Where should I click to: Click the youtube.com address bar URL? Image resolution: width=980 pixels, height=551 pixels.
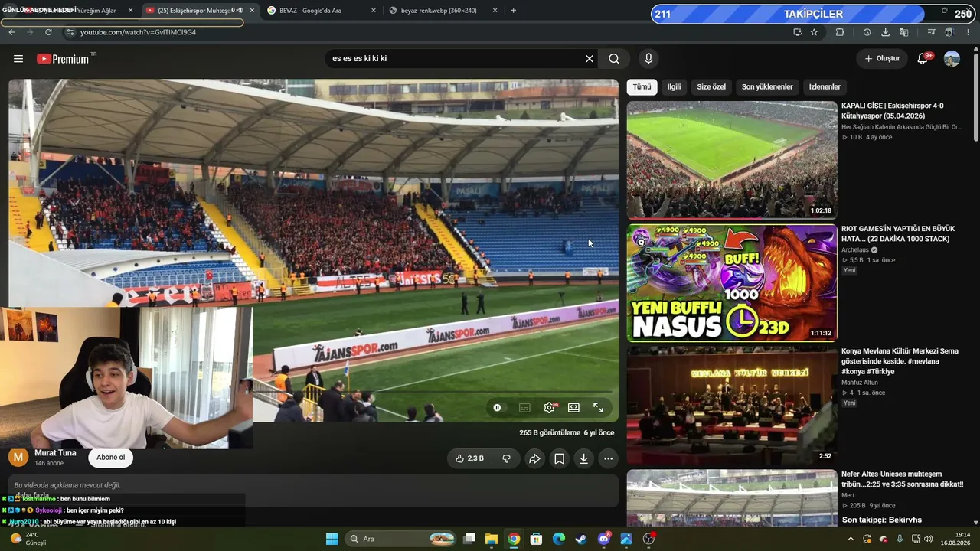[x=139, y=32]
